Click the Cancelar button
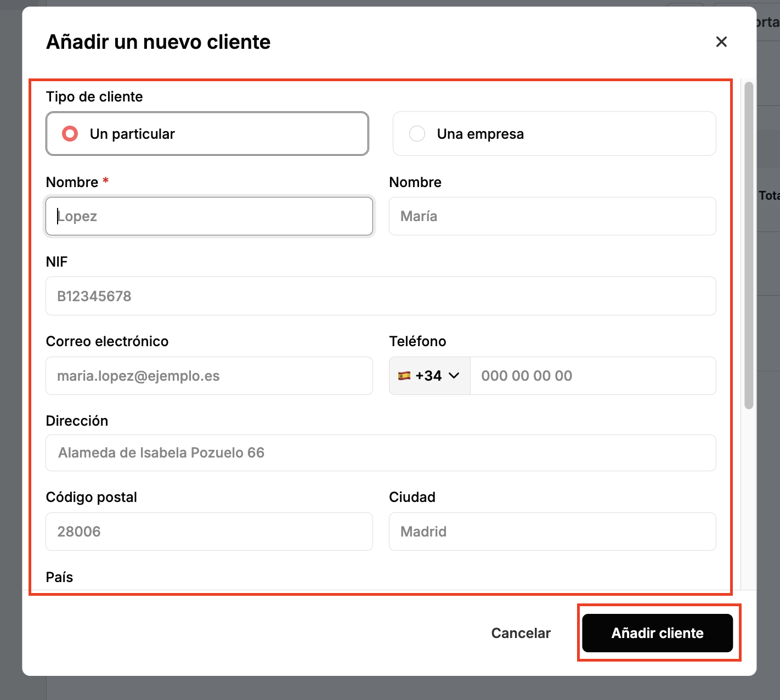Viewport: 780px width, 700px height. (x=521, y=633)
